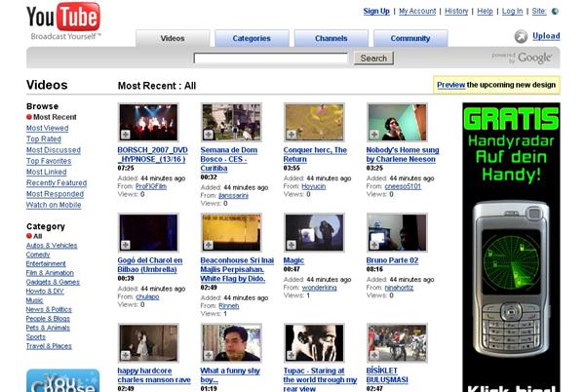This screenshot has width=585, height=392.
Task: Click the YouTube logo
Action: point(62,17)
